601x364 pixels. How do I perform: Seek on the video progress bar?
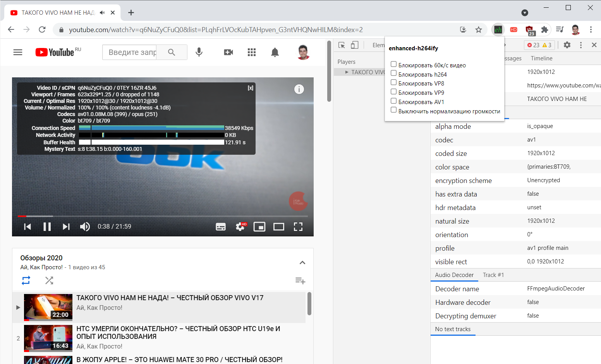point(163,216)
